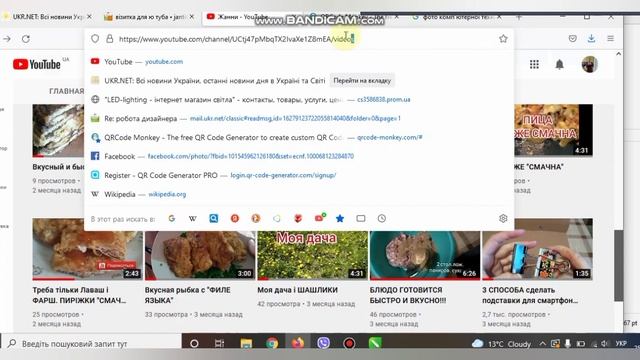Open the Вкусная рыбка video thumbnail
The image size is (640, 360).
(x=200, y=255)
